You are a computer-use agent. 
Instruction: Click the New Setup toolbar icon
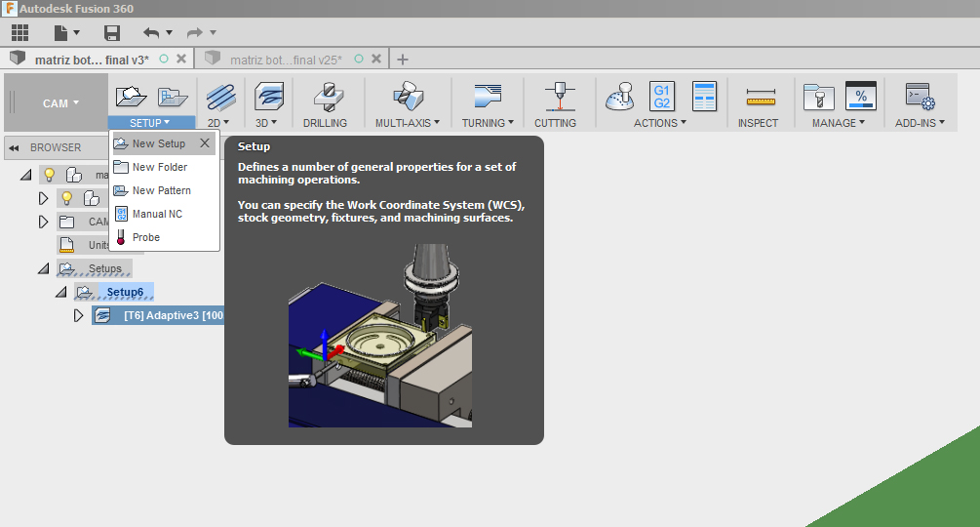click(x=131, y=97)
